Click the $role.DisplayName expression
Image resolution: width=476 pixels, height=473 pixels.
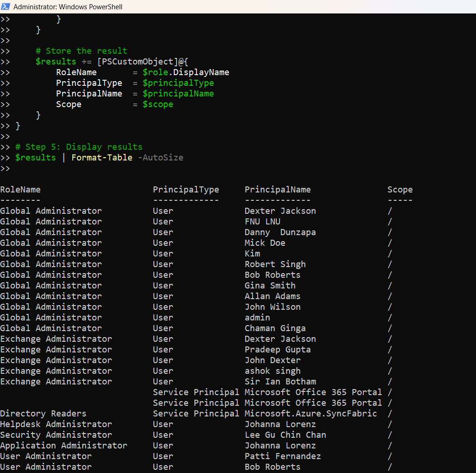pyautogui.click(x=186, y=72)
